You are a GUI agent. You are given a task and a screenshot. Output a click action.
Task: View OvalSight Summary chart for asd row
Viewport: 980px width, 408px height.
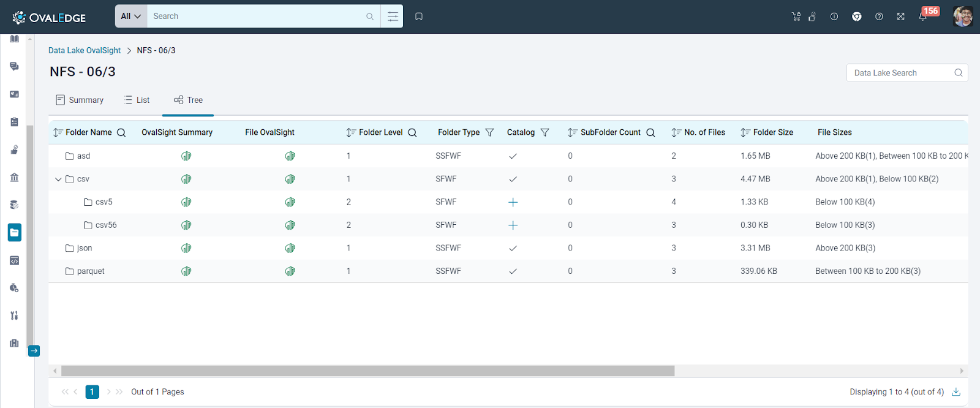click(x=186, y=156)
